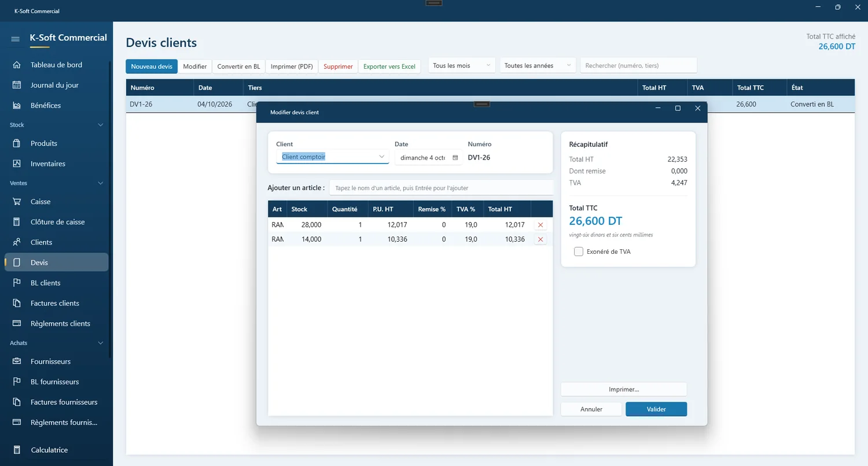Open the Client comptoir dropdown
The width and height of the screenshot is (868, 466).
coord(333,157)
